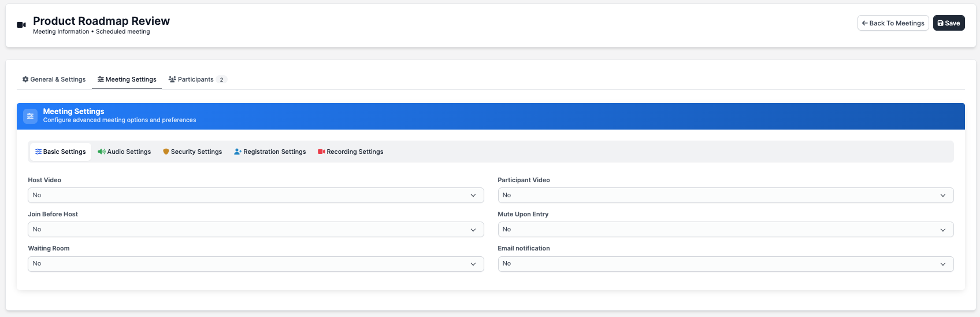This screenshot has width=980, height=317.
Task: Click the video camera icon beside Product Roadmap Review
Action: (x=21, y=25)
